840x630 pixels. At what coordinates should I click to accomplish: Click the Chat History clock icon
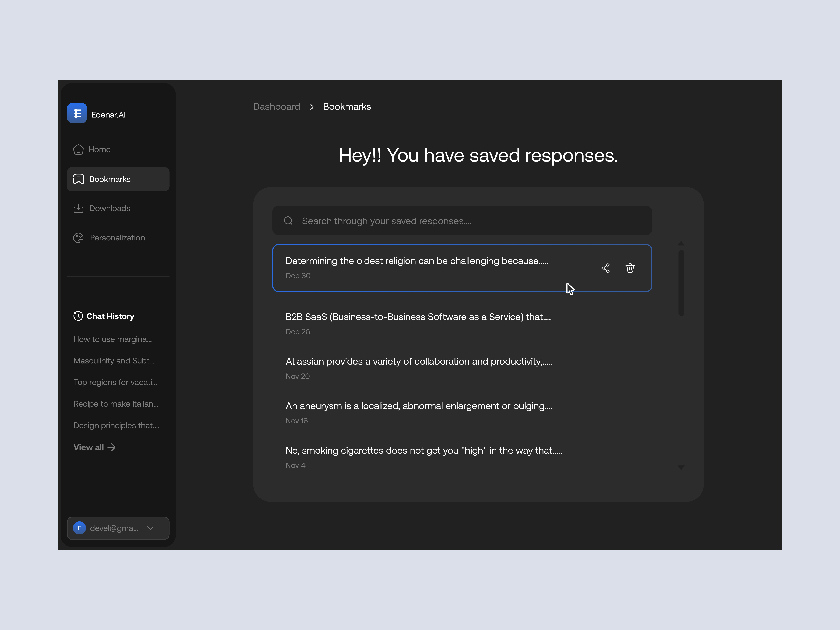point(78,316)
